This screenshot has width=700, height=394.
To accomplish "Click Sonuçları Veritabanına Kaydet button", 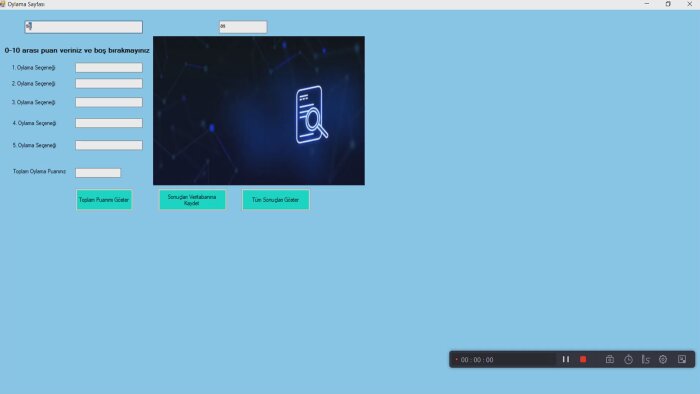I will 192,200.
